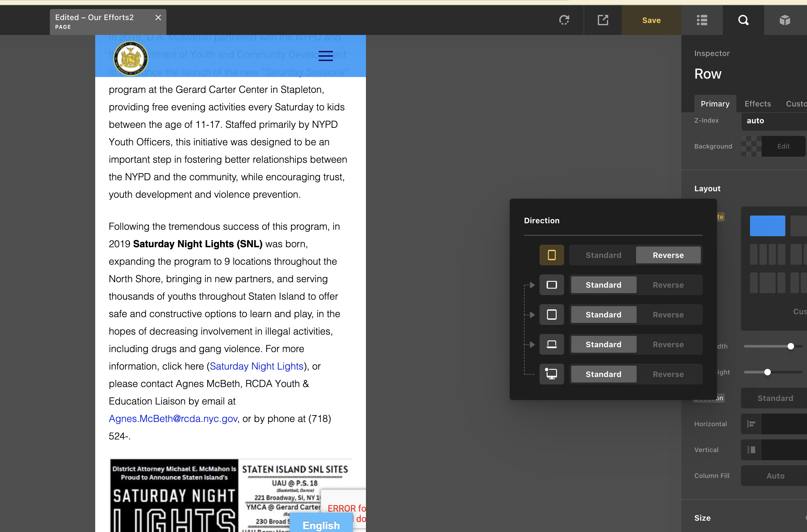Viewport: 807px width, 532px height.
Task: Click the magnifier inspector icon
Action: (743, 20)
